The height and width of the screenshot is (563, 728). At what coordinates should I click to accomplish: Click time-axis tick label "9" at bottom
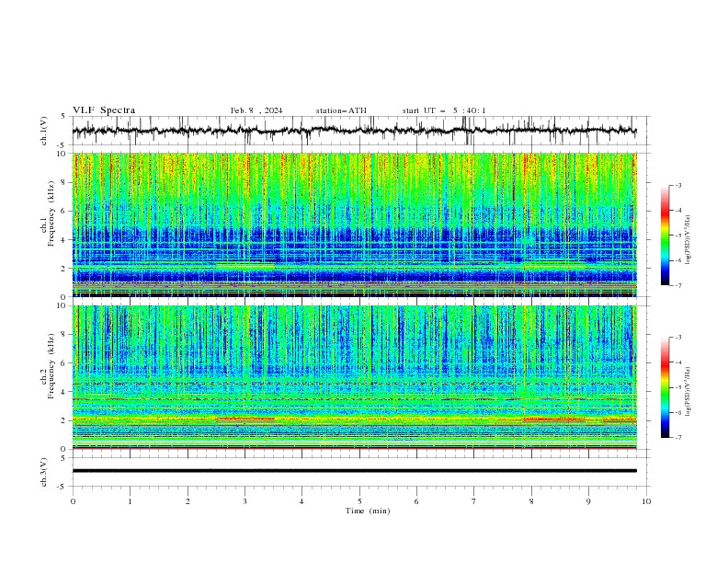point(588,501)
